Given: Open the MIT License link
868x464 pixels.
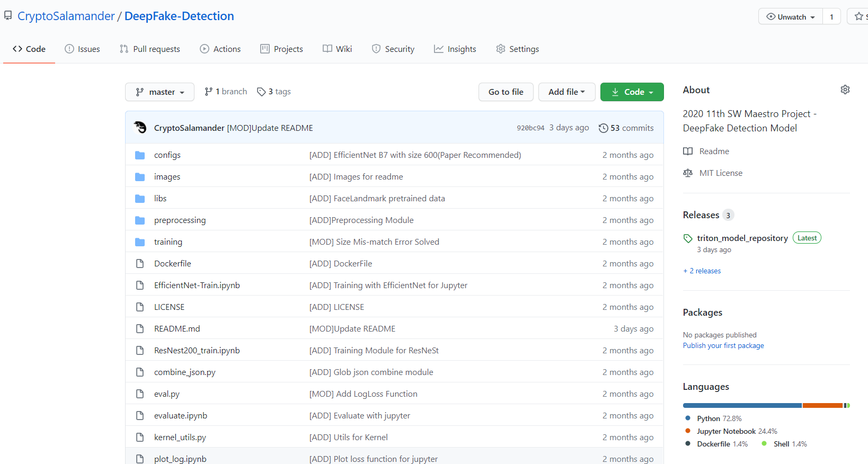Looking at the screenshot, I should coord(721,173).
